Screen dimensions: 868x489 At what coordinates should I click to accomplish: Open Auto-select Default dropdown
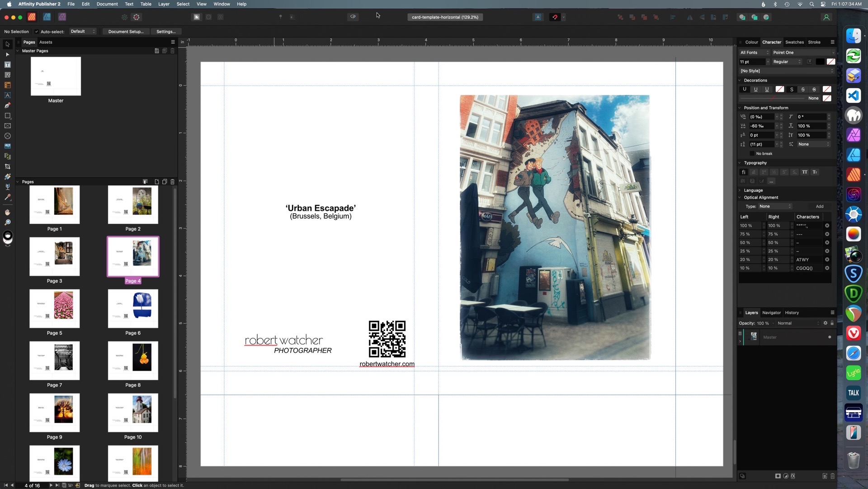pos(83,32)
